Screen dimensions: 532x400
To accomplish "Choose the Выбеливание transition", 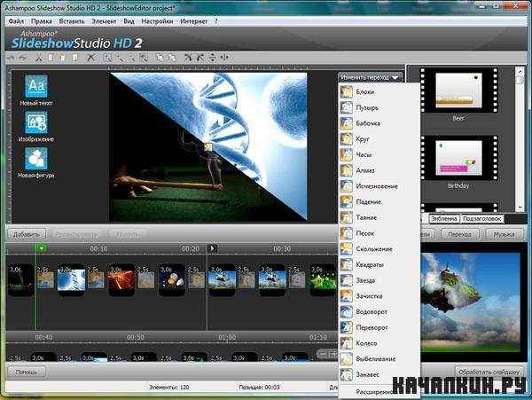I will [379, 359].
